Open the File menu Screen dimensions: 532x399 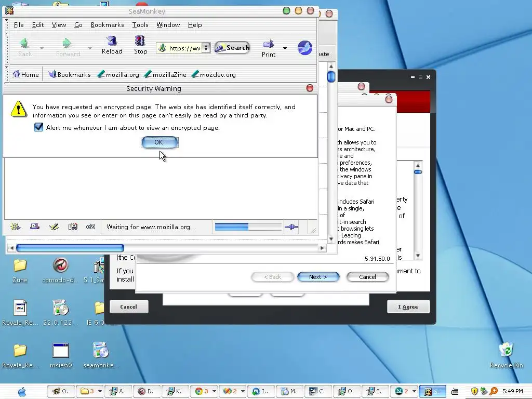coord(19,25)
